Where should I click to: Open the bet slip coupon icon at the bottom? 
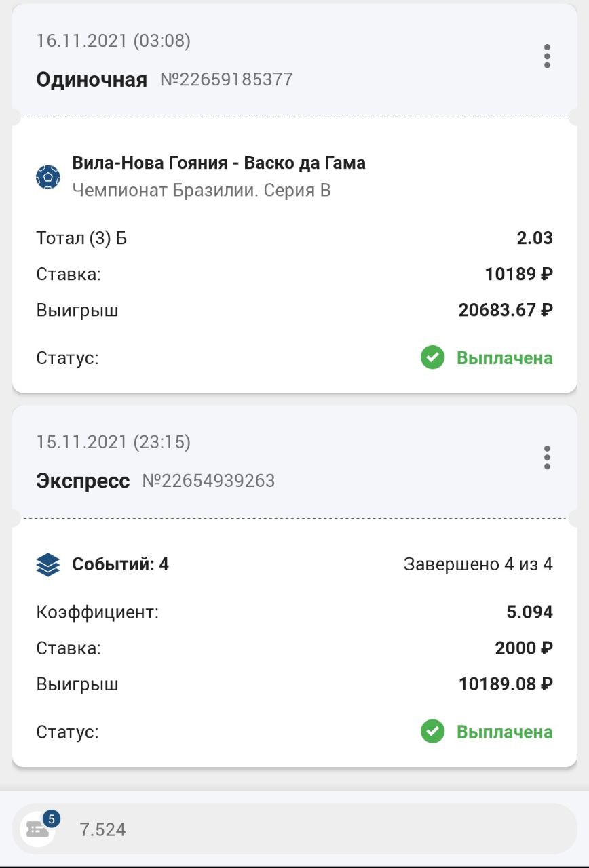(x=37, y=829)
